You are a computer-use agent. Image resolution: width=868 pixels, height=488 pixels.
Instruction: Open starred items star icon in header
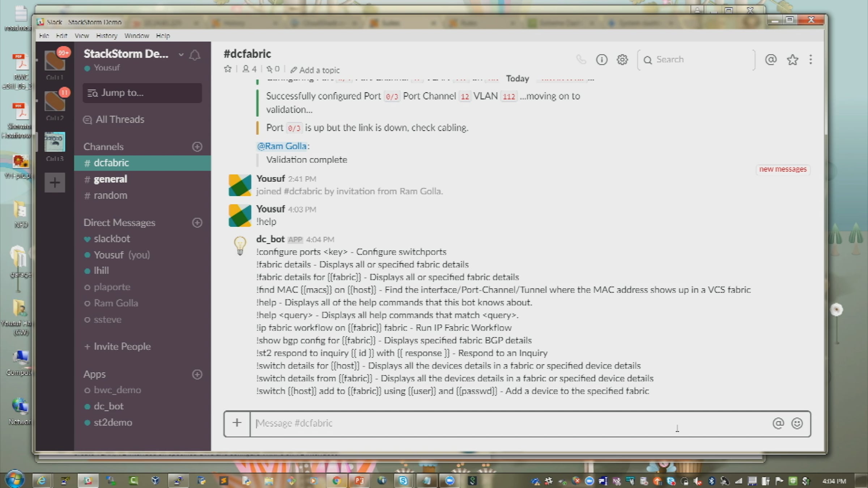tap(792, 59)
